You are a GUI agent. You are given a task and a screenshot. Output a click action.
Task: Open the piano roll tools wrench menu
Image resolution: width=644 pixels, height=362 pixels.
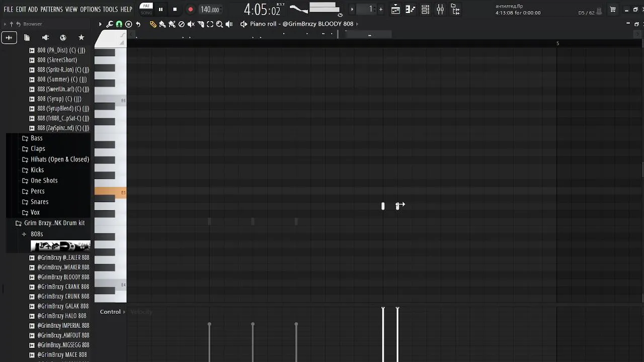[110, 24]
